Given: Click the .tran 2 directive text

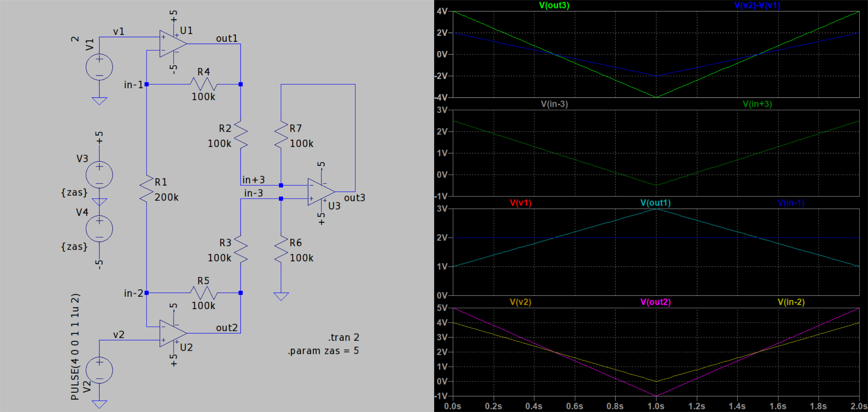Looking at the screenshot, I should (344, 338).
